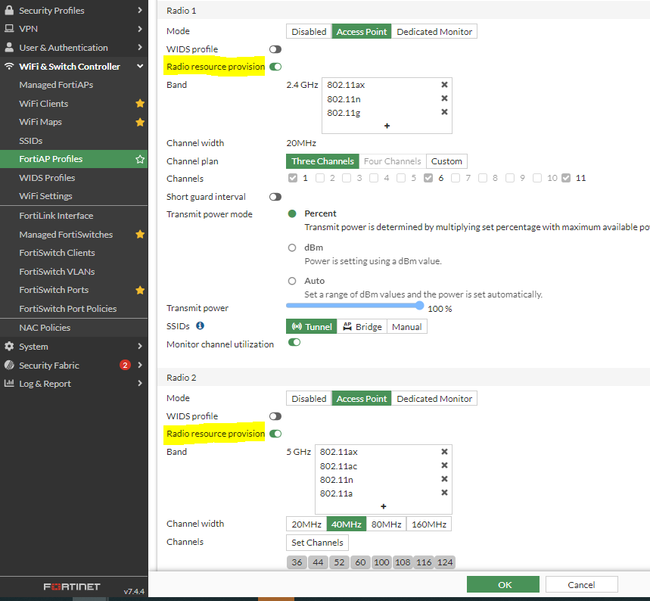The width and height of the screenshot is (650, 601).
Task: Toggle Radio 2 Radio resource provision switch
Action: pos(275,434)
